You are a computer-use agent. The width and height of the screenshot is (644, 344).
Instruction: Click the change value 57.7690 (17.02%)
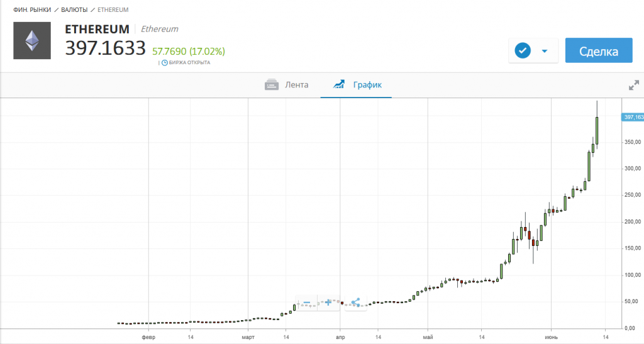click(189, 52)
